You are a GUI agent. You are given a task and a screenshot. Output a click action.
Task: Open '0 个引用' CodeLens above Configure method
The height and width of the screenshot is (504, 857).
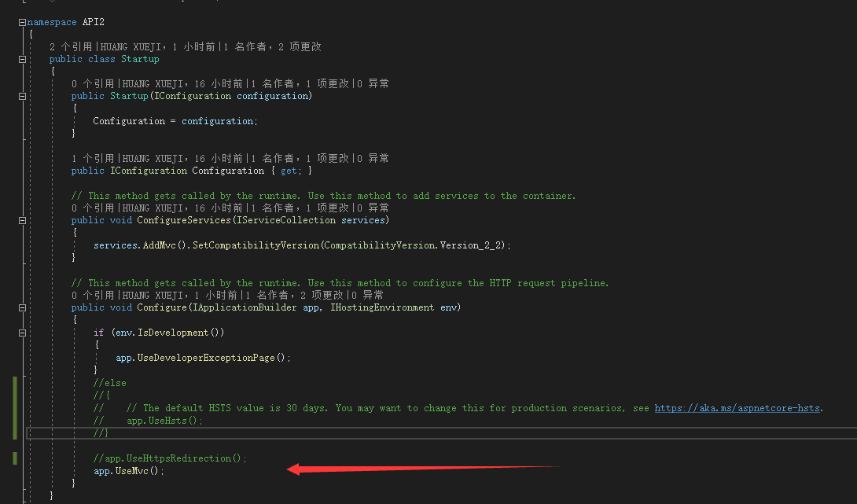pyautogui.click(x=92, y=295)
